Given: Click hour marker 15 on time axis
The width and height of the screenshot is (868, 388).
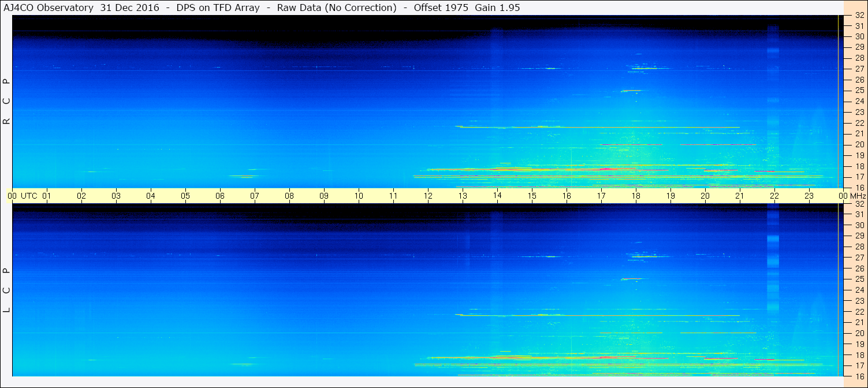Looking at the screenshot, I should 532,196.
